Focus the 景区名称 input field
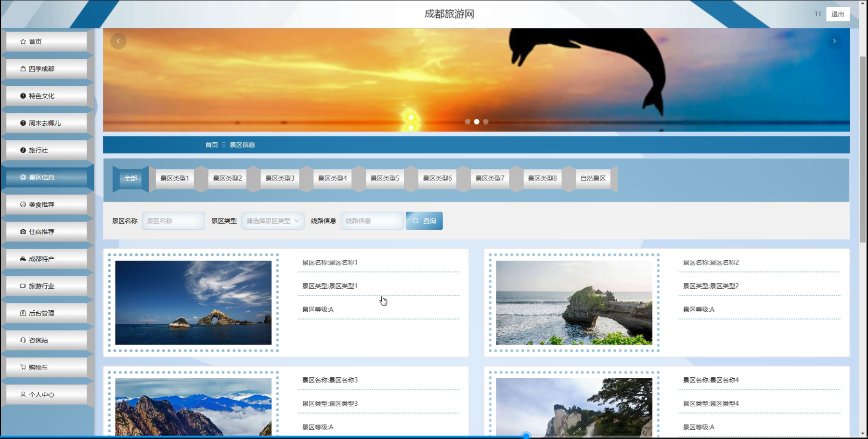 pos(173,221)
